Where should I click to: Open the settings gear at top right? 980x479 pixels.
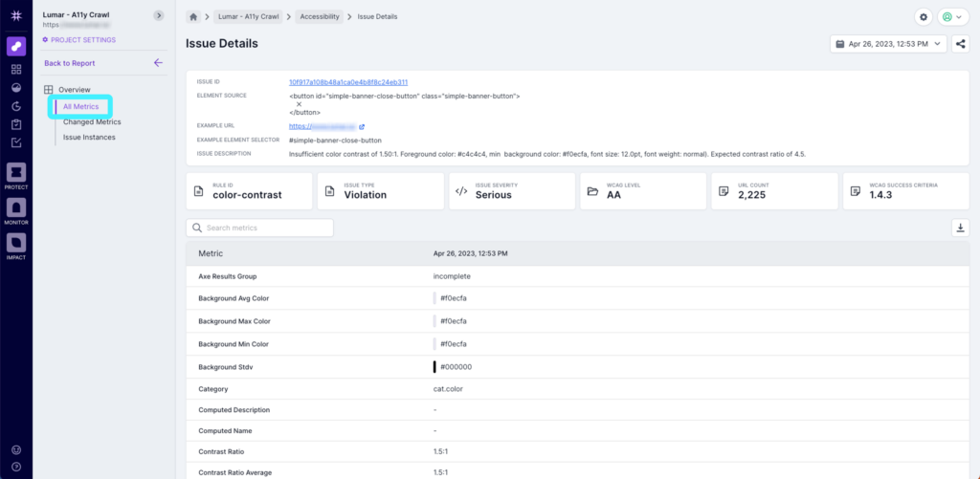(924, 17)
